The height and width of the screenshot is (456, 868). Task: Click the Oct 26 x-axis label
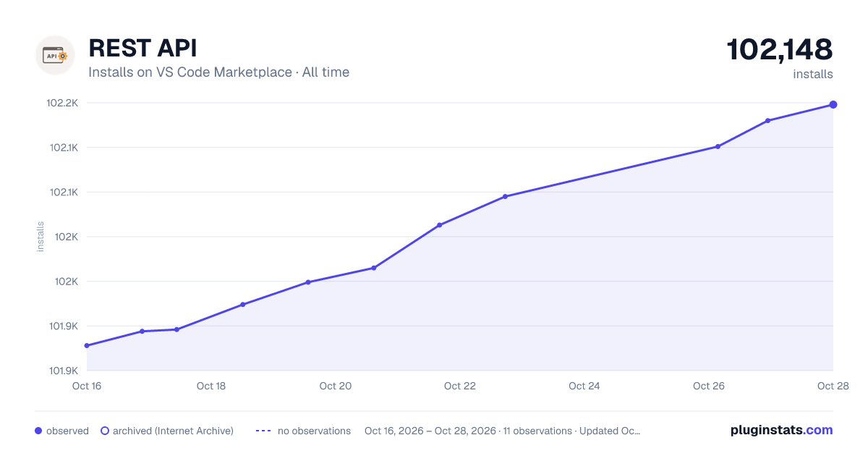709,386
